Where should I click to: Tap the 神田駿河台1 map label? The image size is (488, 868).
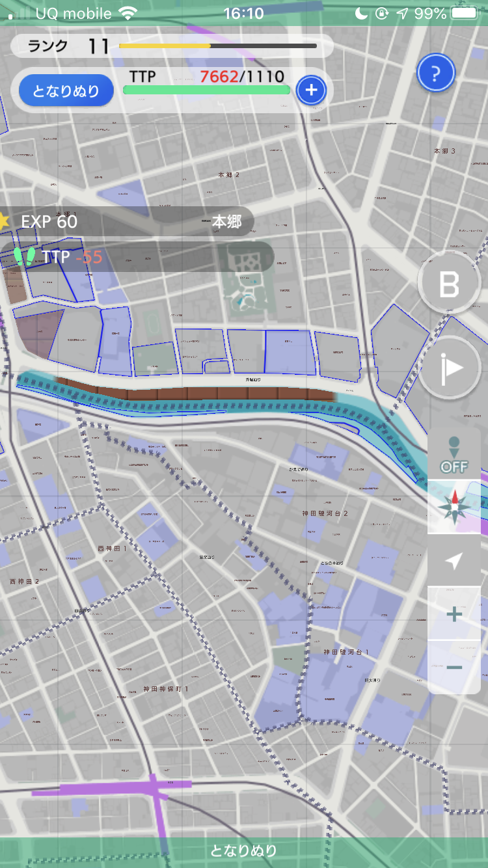point(346,651)
